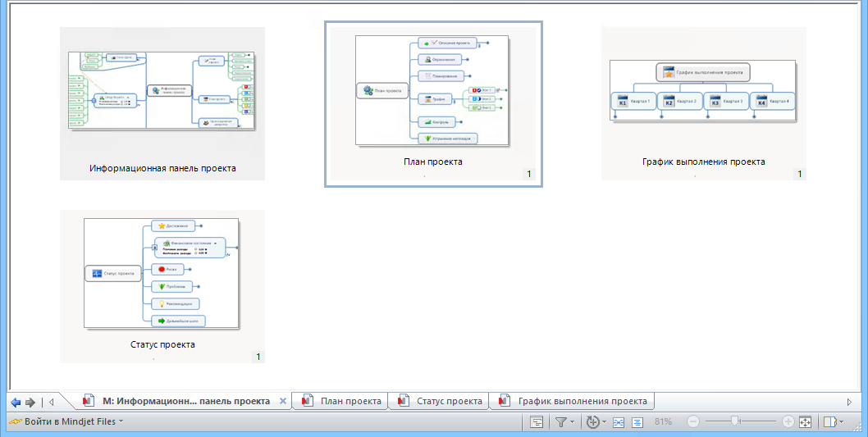This screenshot has height=437, width=868.
Task: Click the zoom in plus button
Action: pyautogui.click(x=788, y=422)
